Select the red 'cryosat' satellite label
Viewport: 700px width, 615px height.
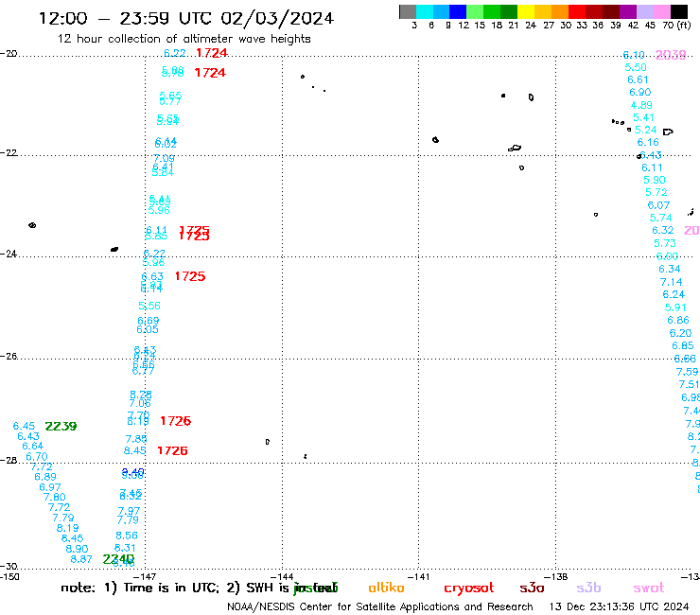tap(469, 588)
